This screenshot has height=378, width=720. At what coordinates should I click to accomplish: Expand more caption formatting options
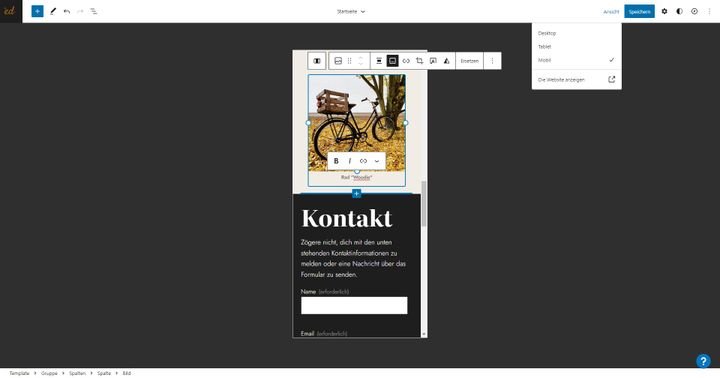coord(377,161)
